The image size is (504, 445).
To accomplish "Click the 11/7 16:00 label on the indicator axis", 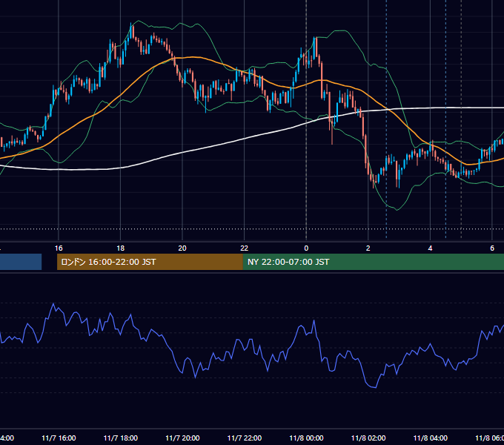I will pos(59,438).
